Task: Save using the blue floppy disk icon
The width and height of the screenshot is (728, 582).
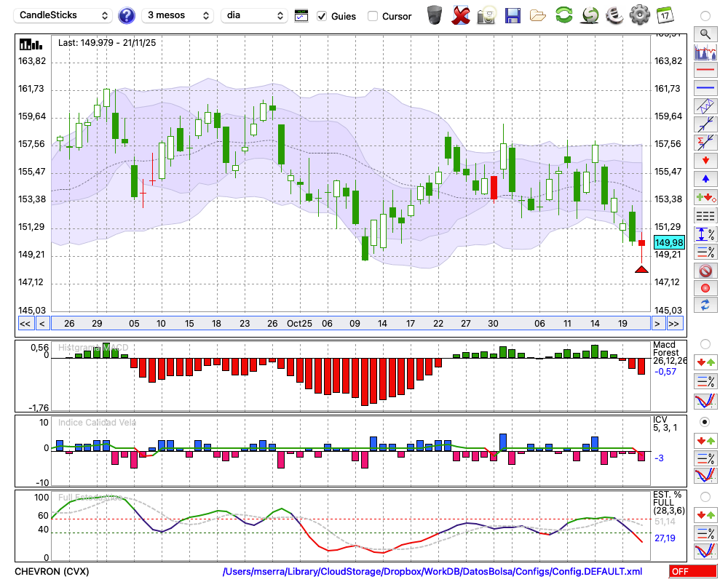Action: 513,15
